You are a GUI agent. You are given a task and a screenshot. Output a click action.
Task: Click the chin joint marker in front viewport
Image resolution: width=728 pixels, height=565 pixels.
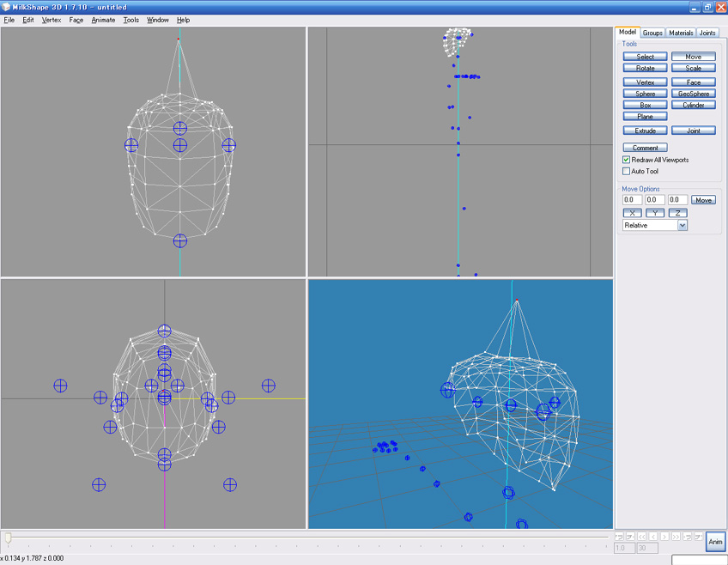click(x=180, y=241)
